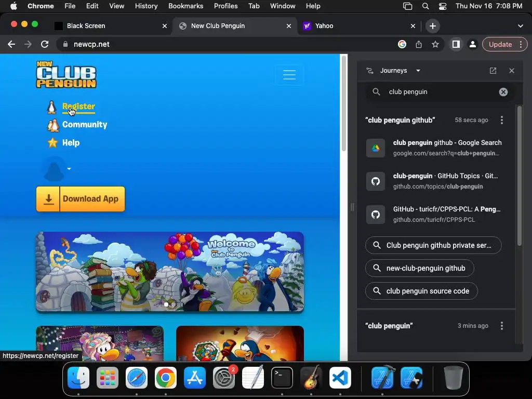Open the Community link
The height and width of the screenshot is (399, 532).
point(85,125)
